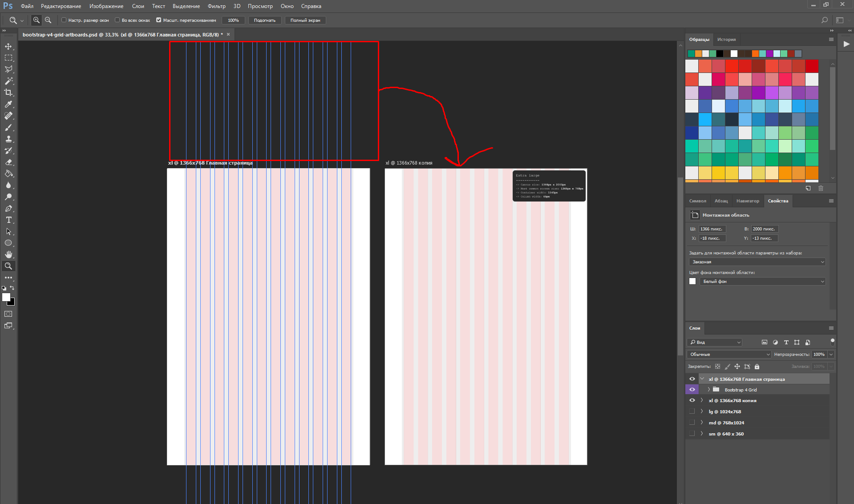The height and width of the screenshot is (504, 854).
Task: Uncheck 'Масшт. перетаскиванием' checkbox
Action: 158,20
